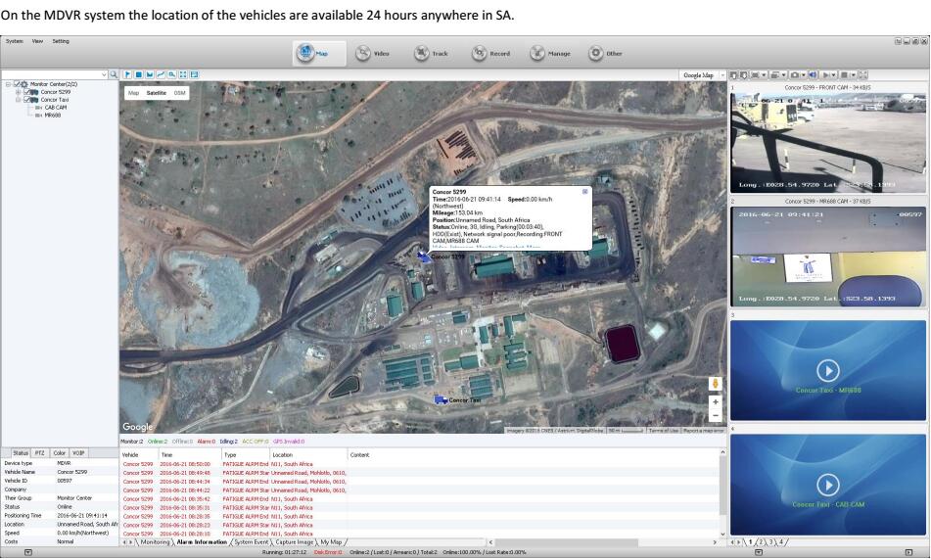The image size is (931, 560).
Task: Click the Concor 5299 FRONT CAM video feed
Action: point(827,141)
